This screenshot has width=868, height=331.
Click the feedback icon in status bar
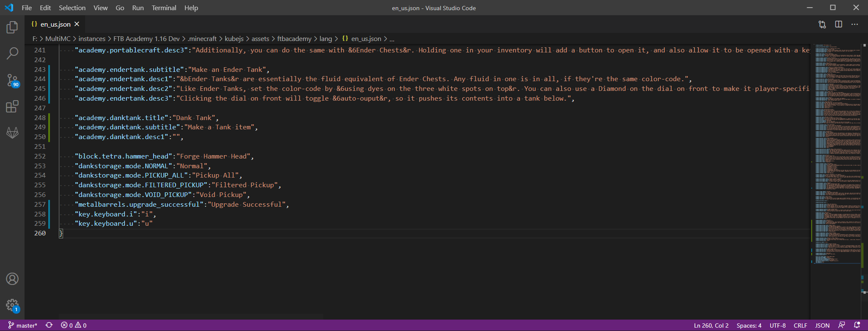[x=841, y=325]
